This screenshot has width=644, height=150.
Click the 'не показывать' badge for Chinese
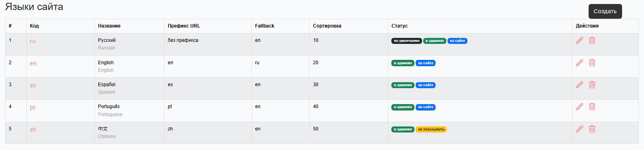(x=431, y=129)
